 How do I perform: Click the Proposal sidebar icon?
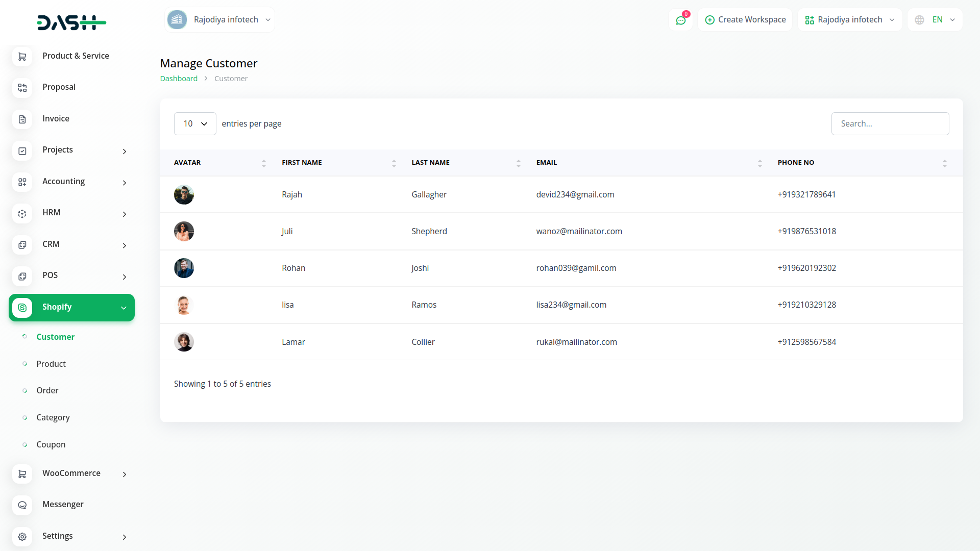[x=22, y=88]
